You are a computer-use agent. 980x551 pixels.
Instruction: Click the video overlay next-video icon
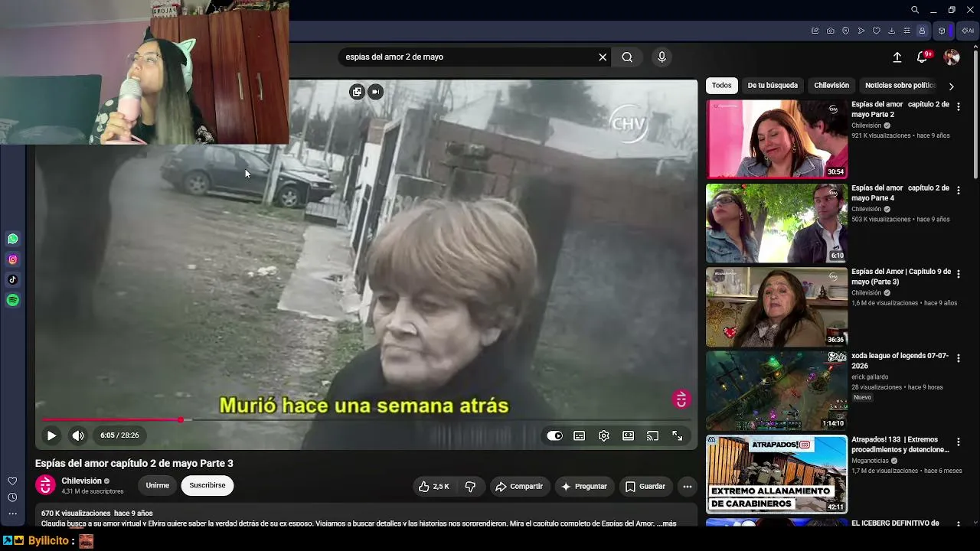375,92
